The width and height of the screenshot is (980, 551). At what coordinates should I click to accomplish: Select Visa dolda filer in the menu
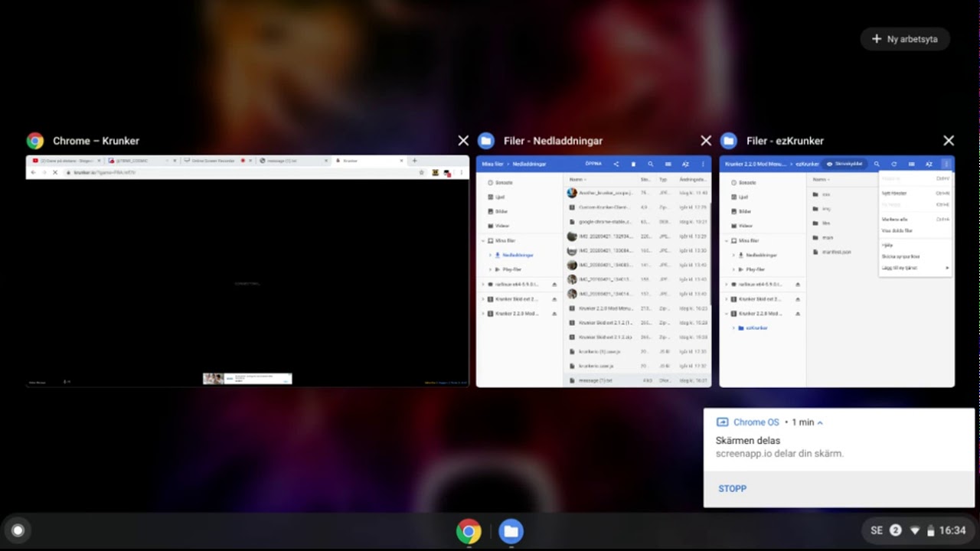coord(916,230)
